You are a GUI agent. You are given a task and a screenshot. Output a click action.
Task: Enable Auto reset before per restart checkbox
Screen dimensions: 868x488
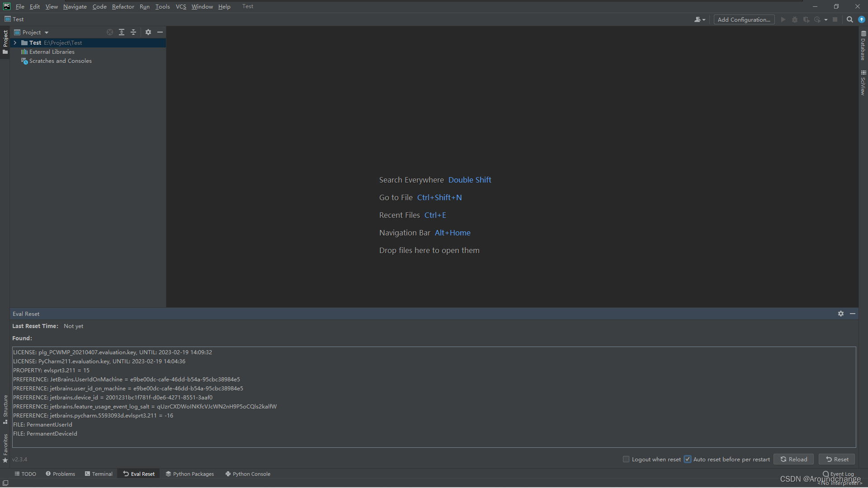689,459
